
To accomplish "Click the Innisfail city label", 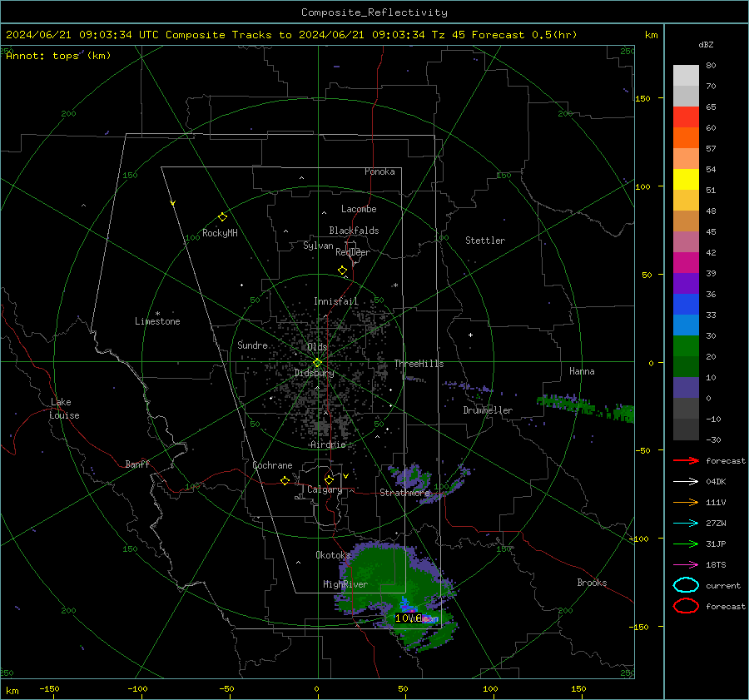I will 336,301.
